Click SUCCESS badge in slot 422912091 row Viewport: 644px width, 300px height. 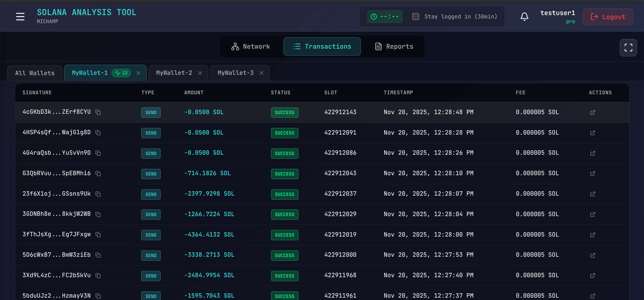(285, 133)
